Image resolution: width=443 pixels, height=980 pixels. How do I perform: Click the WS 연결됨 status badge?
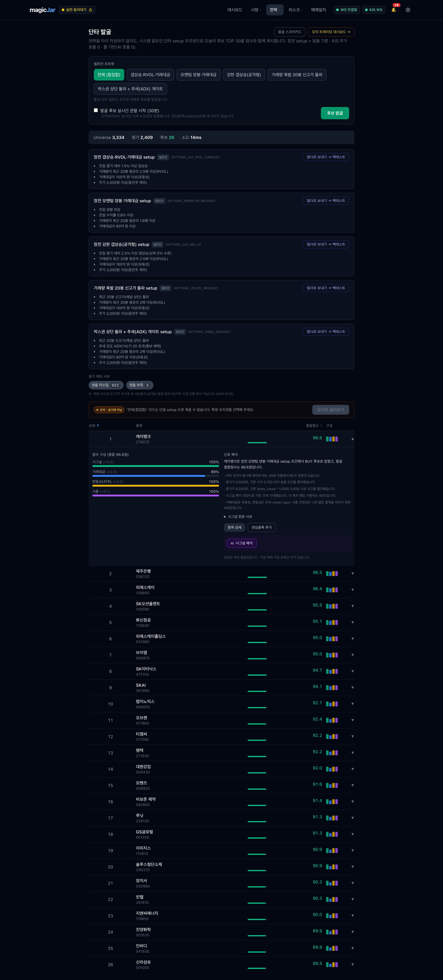point(346,10)
